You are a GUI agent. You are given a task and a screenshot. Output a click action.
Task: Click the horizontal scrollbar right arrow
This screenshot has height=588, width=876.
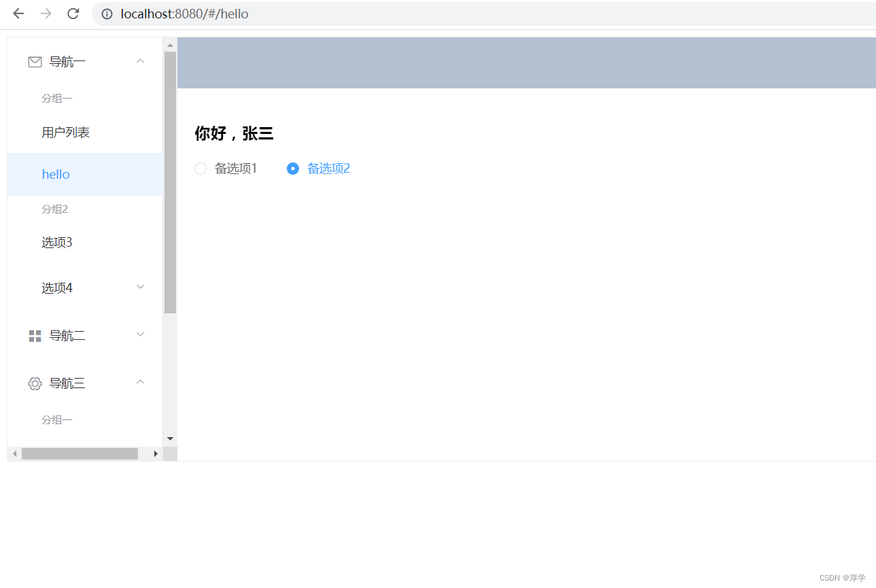[x=156, y=453]
